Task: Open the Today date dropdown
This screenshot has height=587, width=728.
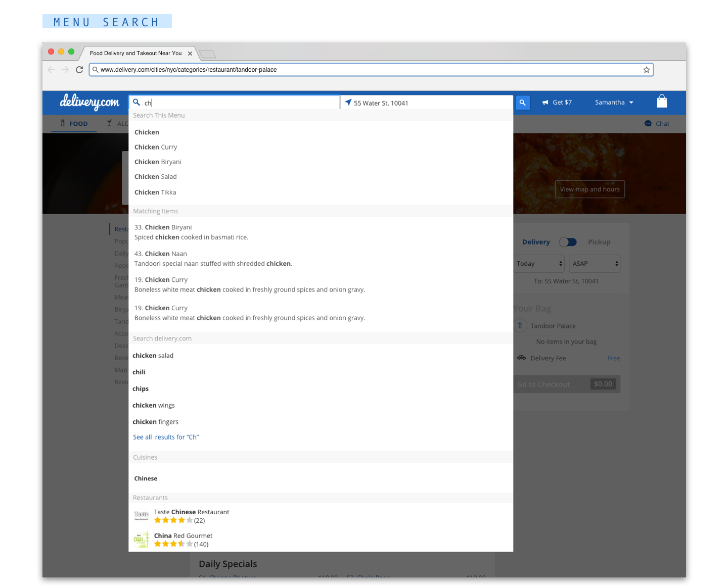Action: [538, 264]
